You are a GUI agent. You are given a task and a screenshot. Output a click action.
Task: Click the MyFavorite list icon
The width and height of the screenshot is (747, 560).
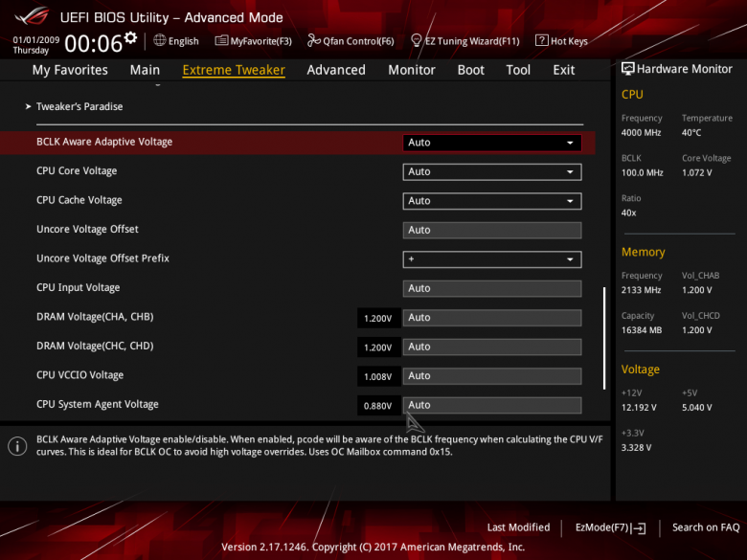coord(221,40)
